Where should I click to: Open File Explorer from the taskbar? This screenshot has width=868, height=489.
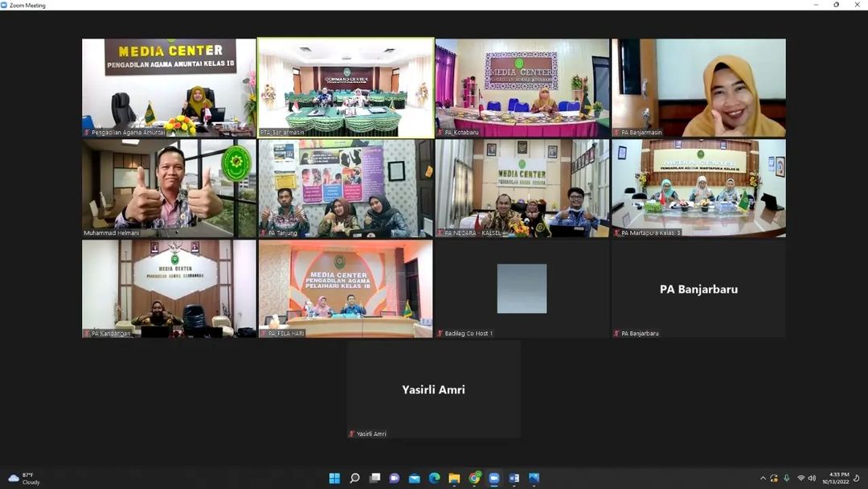(455, 479)
